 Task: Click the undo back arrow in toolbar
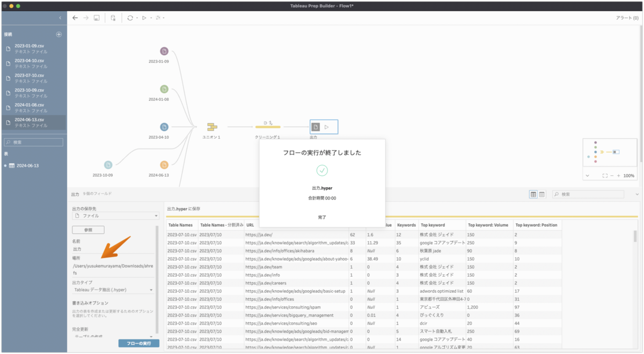tap(75, 18)
